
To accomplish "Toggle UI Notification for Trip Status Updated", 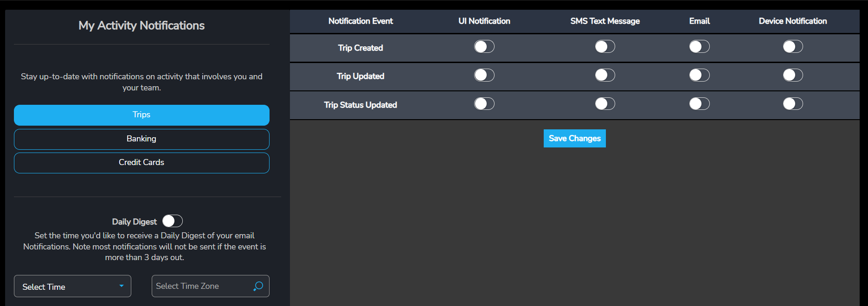I will point(484,104).
